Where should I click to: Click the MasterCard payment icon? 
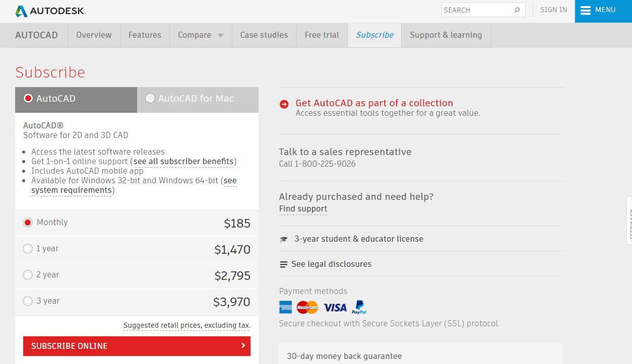click(307, 307)
